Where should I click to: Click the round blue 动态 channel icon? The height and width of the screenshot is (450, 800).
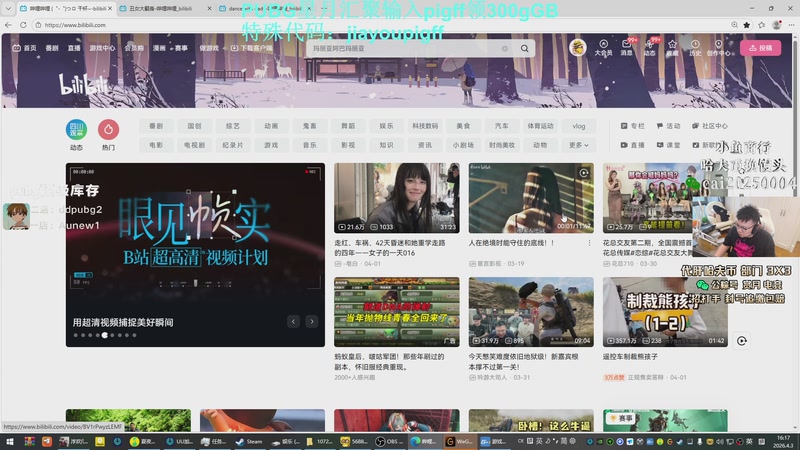76,130
